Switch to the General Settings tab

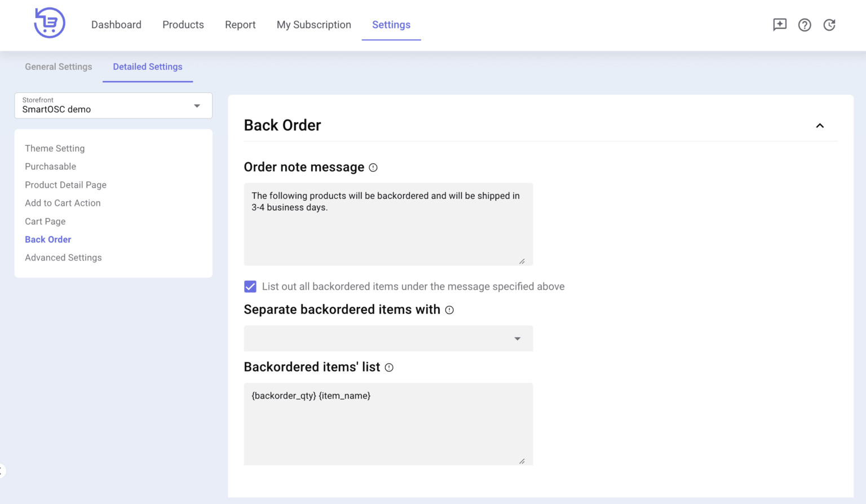pos(59,67)
